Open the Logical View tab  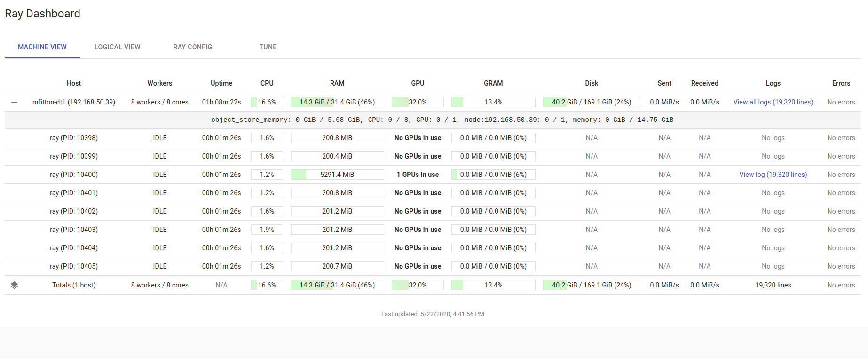[118, 47]
